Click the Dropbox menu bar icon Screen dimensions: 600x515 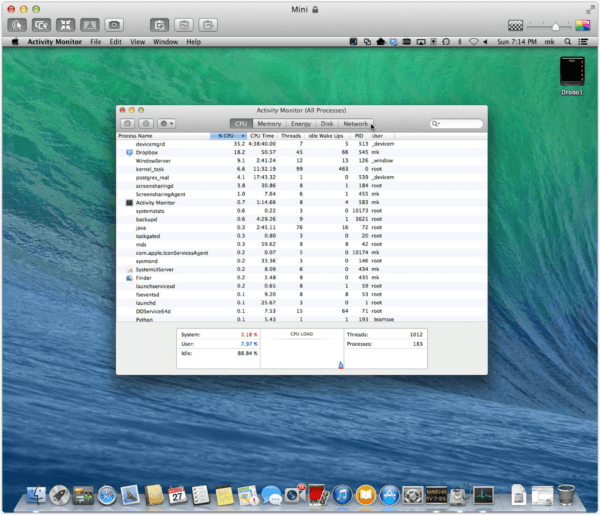393,42
